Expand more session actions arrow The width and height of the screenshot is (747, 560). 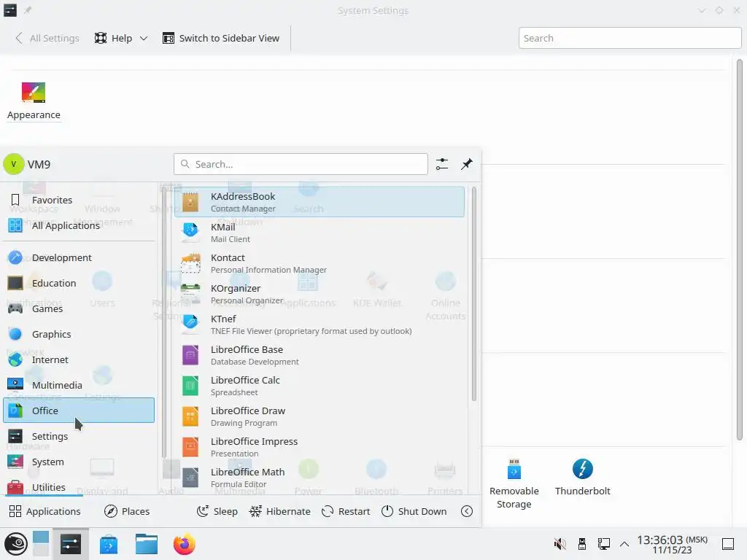pos(467,511)
